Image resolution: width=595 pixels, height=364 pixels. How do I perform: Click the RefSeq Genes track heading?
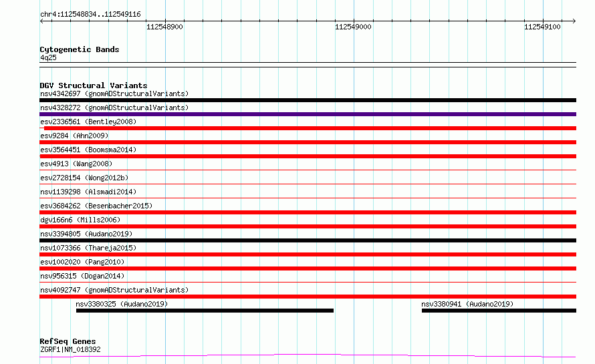click(x=68, y=341)
